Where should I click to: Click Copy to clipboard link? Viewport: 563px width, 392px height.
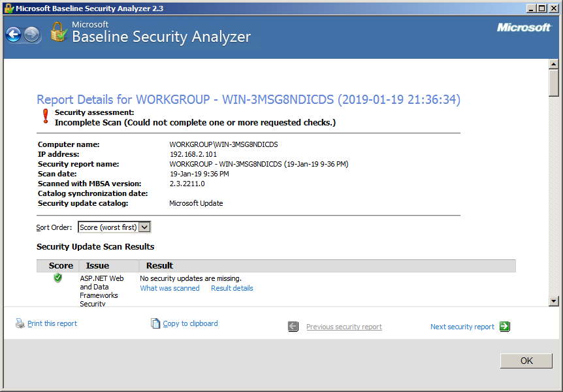(x=190, y=323)
